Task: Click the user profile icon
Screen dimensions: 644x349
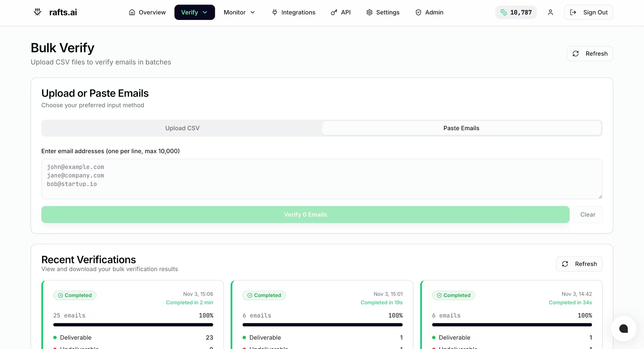Action: point(550,12)
